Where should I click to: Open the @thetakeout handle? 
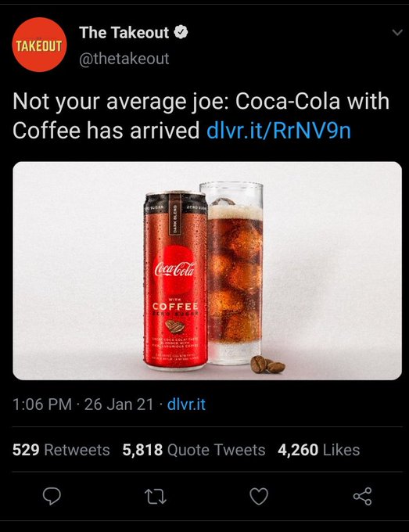tap(124, 59)
